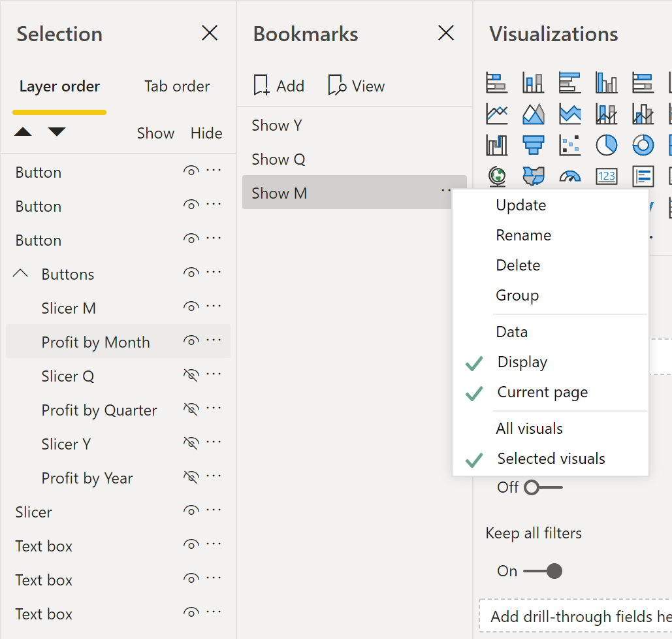Turn on the switch labeled Off
Viewport: 672px width, 639px height.
tap(543, 487)
